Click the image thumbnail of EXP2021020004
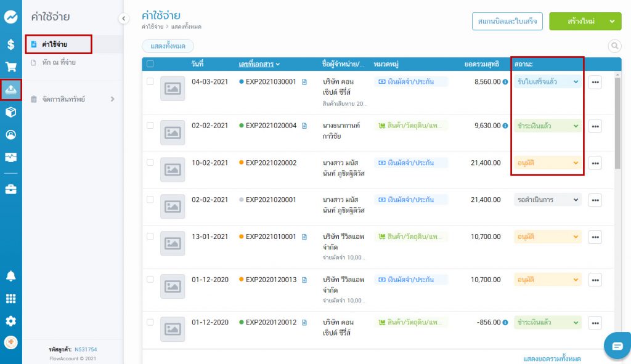The width and height of the screenshot is (631, 364). (x=173, y=132)
